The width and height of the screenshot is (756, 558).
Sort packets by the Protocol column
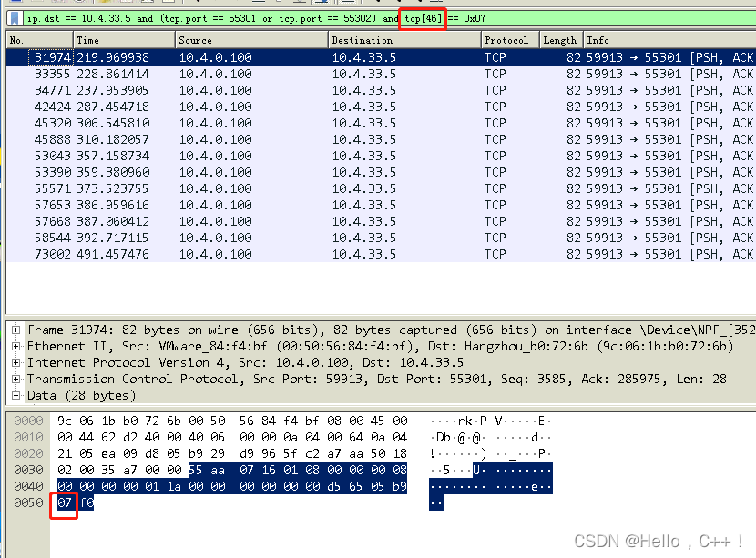[x=510, y=40]
